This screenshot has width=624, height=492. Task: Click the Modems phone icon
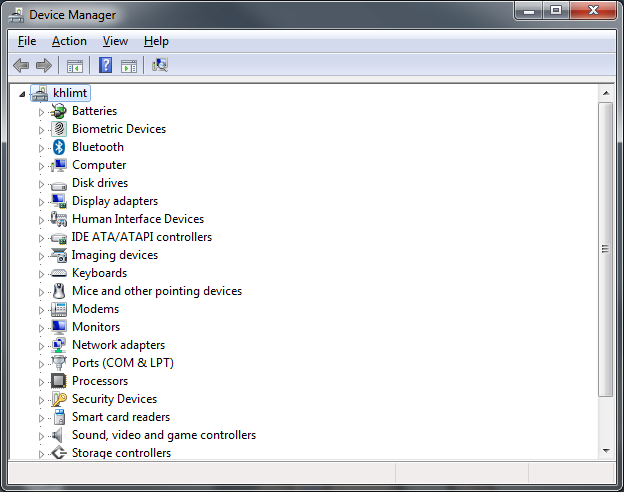click(59, 309)
